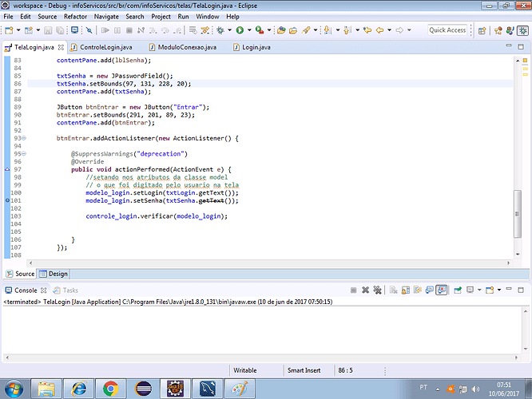Open Google Chrome from the taskbar

point(110,389)
